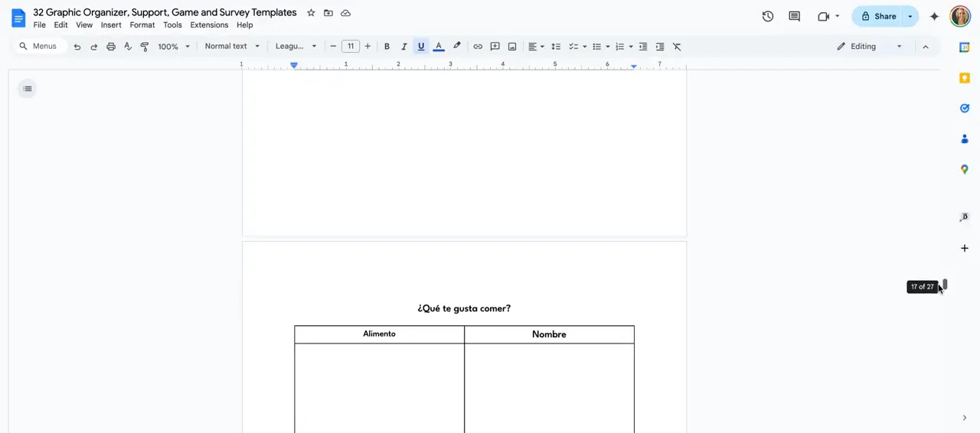Search the Menus box
This screenshot has width=980, height=433.
(x=40, y=47)
